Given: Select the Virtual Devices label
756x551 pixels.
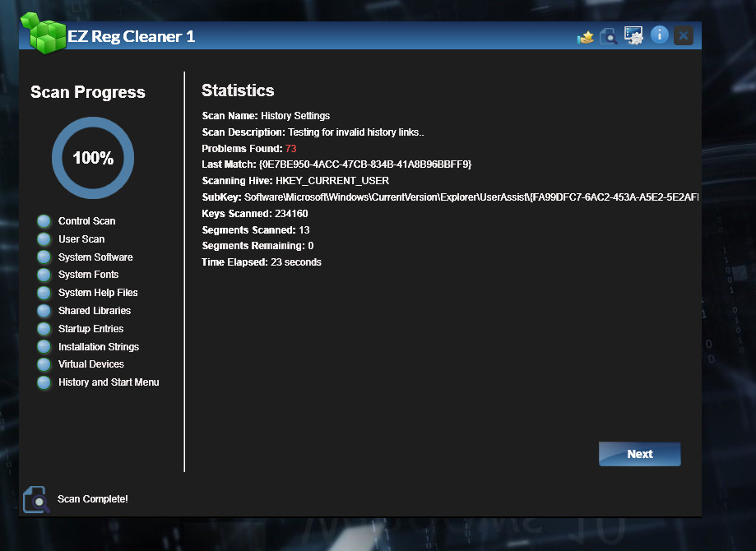Looking at the screenshot, I should tap(91, 364).
